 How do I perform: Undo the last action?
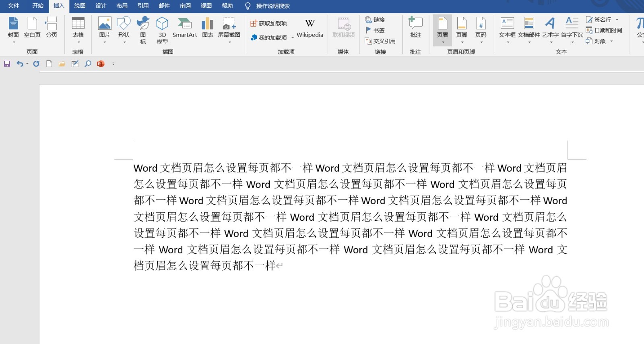click(x=20, y=64)
